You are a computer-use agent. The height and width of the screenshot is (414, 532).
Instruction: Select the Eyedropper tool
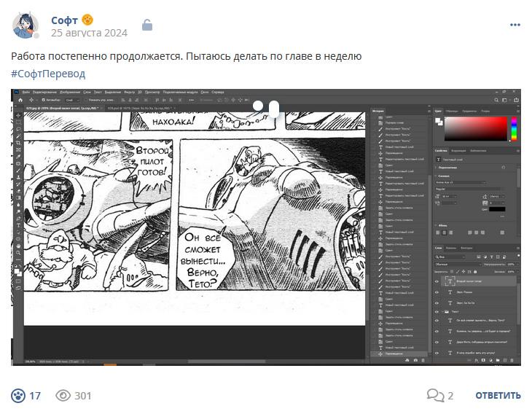(18, 157)
